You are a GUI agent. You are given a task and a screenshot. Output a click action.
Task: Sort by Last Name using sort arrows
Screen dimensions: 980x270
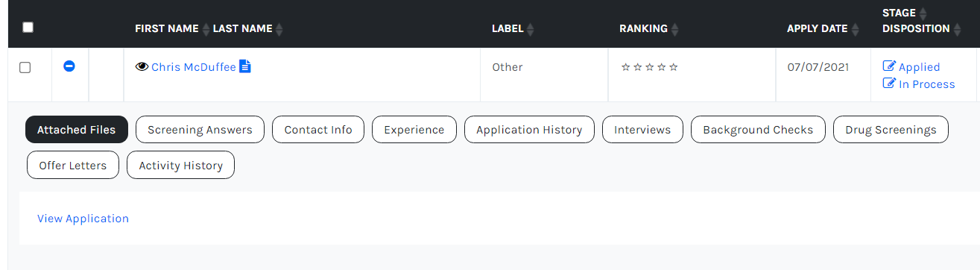tap(279, 29)
